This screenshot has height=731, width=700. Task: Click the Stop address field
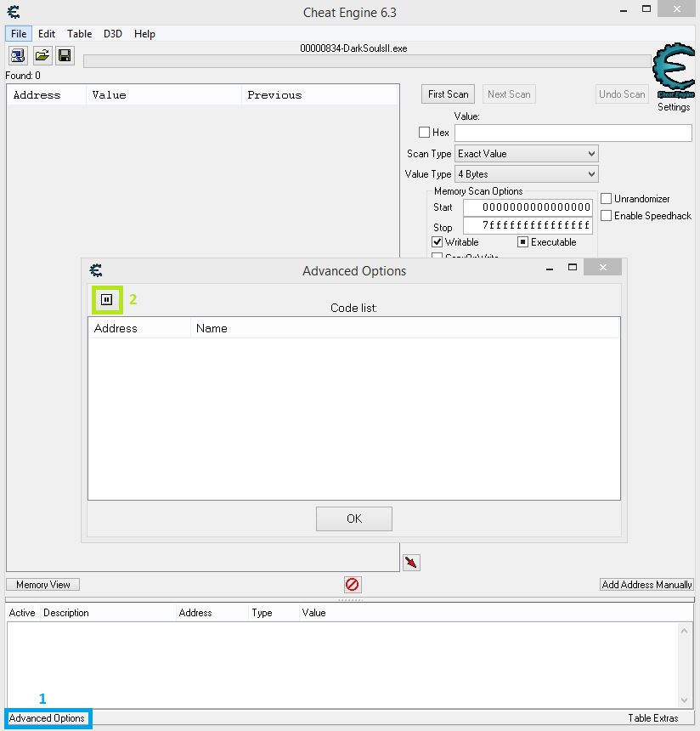coord(528,225)
